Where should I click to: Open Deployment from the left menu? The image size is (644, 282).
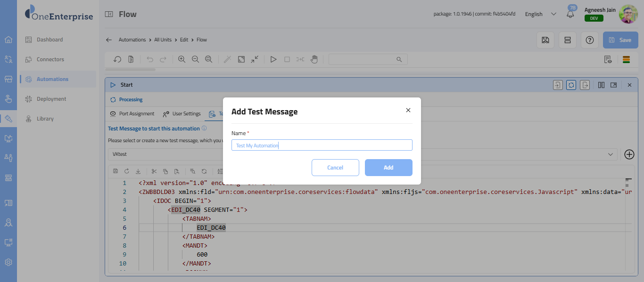(51, 99)
